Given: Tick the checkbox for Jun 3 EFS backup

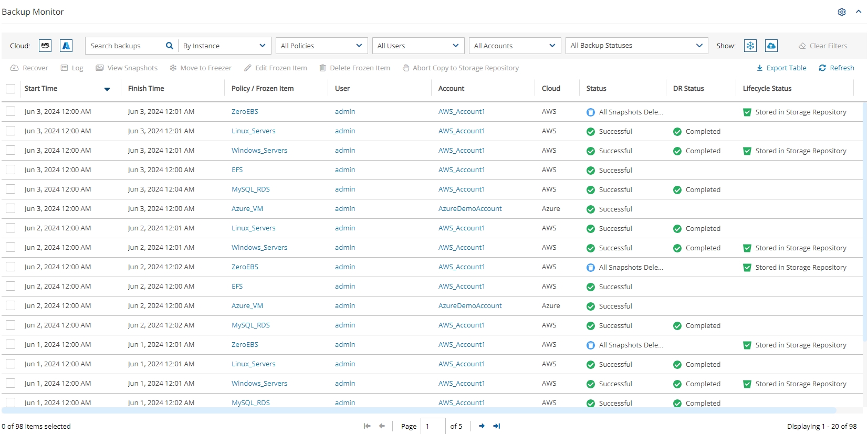Looking at the screenshot, I should pyautogui.click(x=11, y=170).
